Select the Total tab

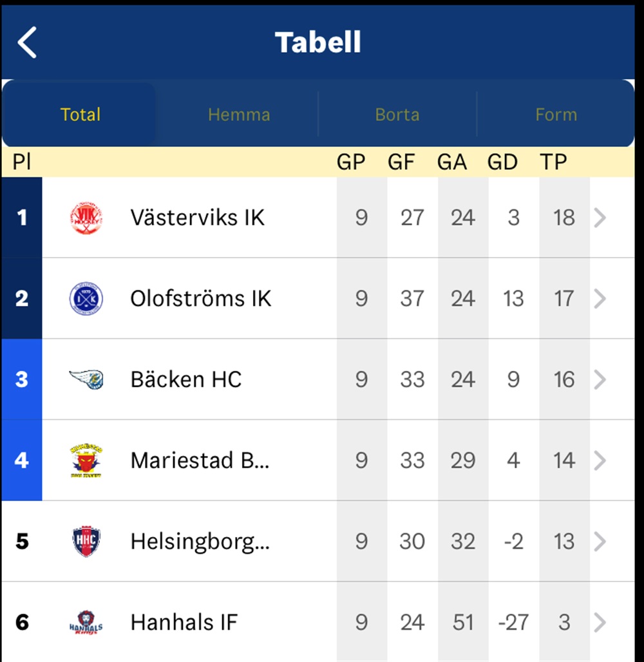point(80,115)
